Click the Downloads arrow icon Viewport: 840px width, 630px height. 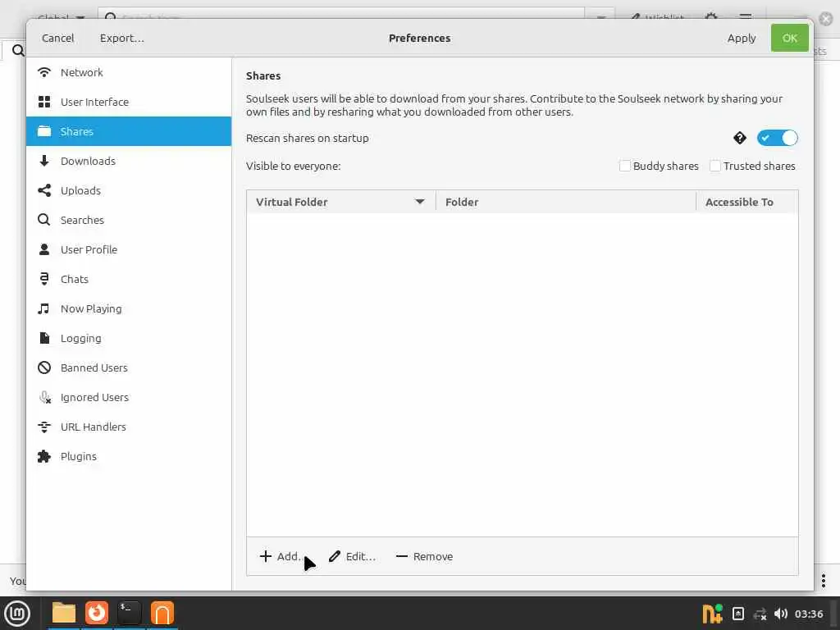pos(44,161)
